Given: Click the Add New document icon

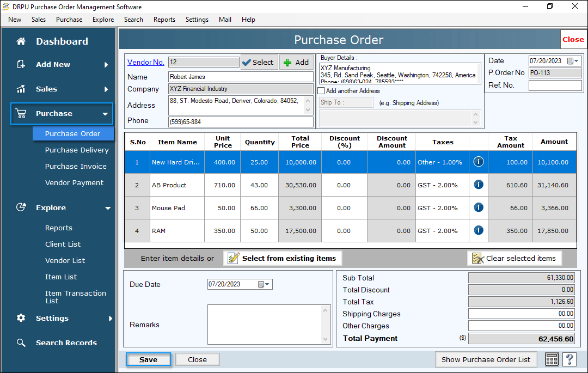Looking at the screenshot, I should coord(21,64).
